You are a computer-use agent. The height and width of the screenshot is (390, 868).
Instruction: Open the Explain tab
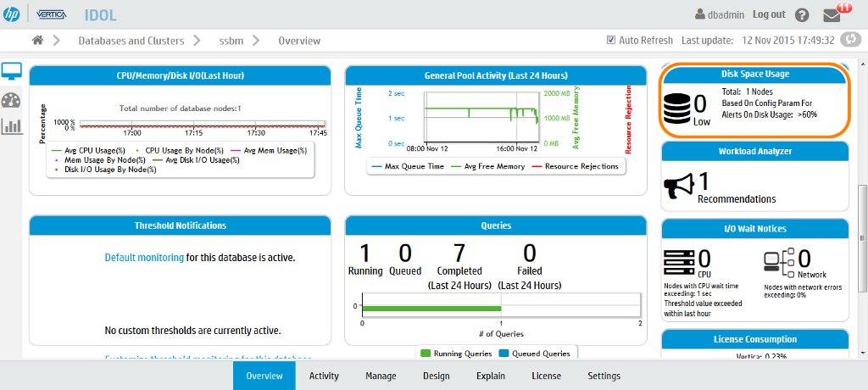coord(491,376)
